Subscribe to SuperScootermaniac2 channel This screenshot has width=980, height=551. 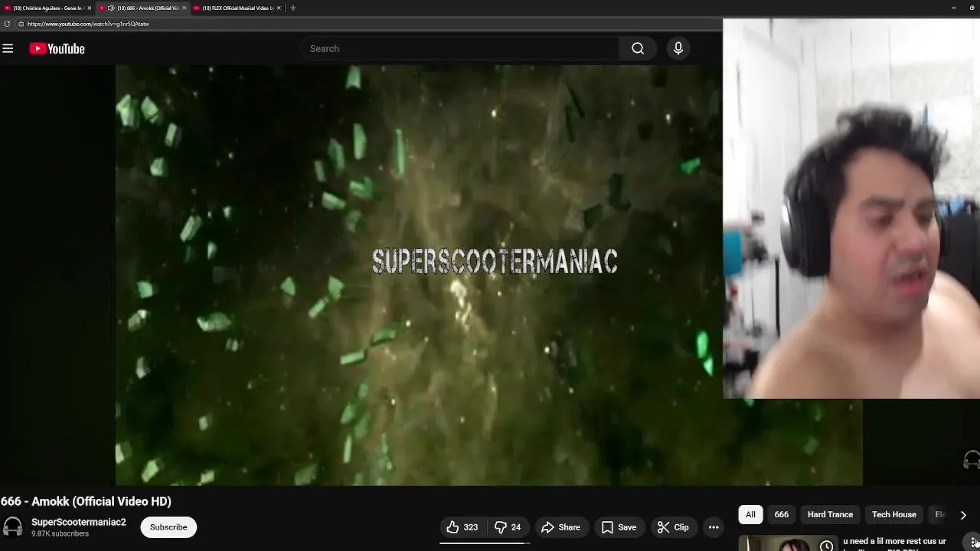(x=168, y=527)
